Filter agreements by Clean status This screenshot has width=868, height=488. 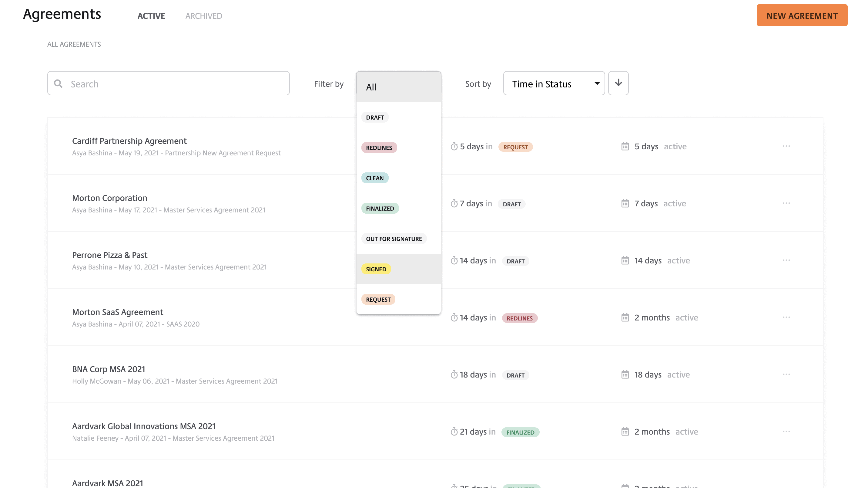point(398,178)
